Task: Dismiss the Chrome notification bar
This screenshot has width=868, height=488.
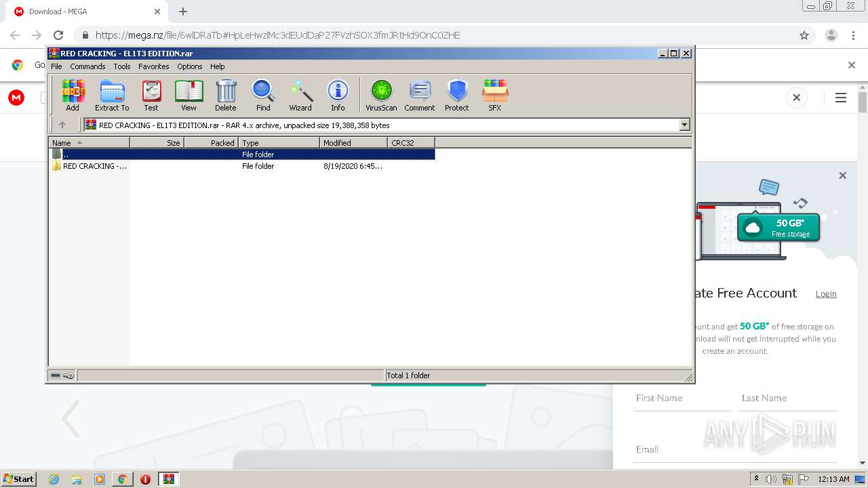Action: point(852,65)
